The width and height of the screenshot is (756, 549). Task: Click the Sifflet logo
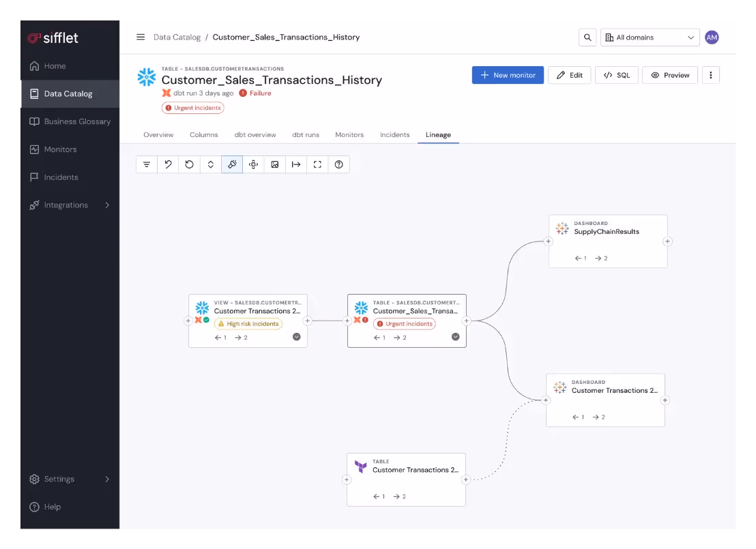[53, 38]
